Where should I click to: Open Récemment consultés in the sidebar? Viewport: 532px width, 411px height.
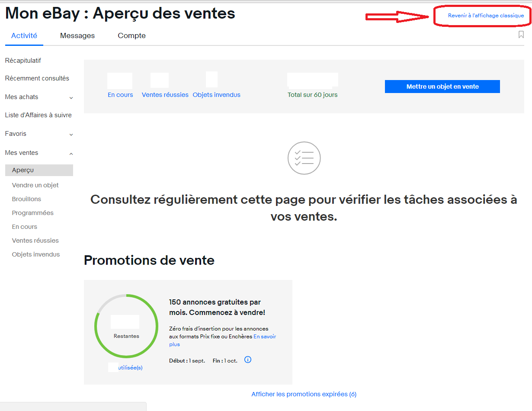pos(37,78)
